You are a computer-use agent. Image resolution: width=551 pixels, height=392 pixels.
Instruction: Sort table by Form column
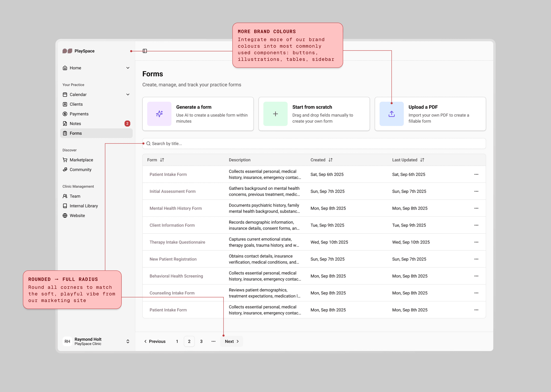(162, 160)
